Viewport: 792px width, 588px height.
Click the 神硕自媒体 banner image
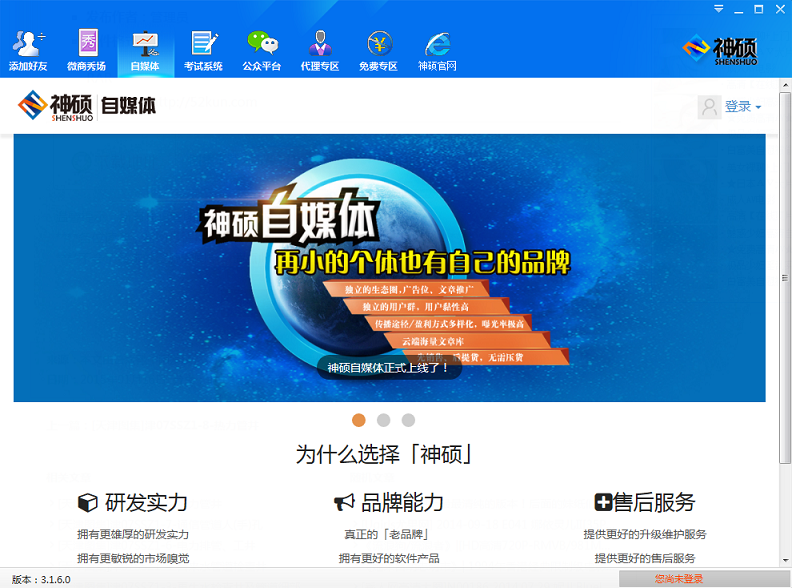389,268
